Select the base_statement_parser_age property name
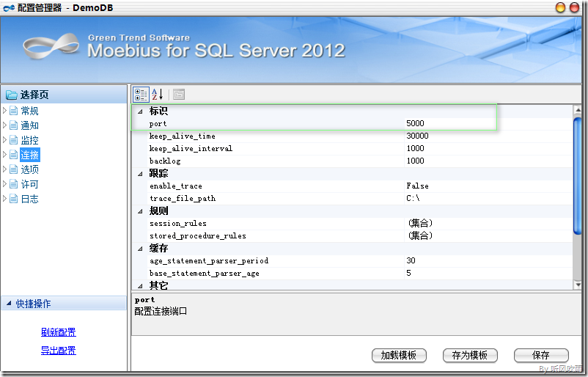The image size is (588, 377). [x=205, y=274]
